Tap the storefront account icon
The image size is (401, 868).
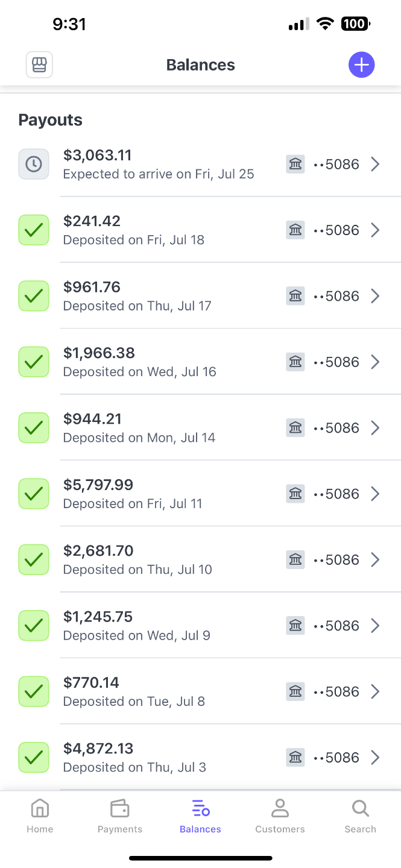coord(39,65)
